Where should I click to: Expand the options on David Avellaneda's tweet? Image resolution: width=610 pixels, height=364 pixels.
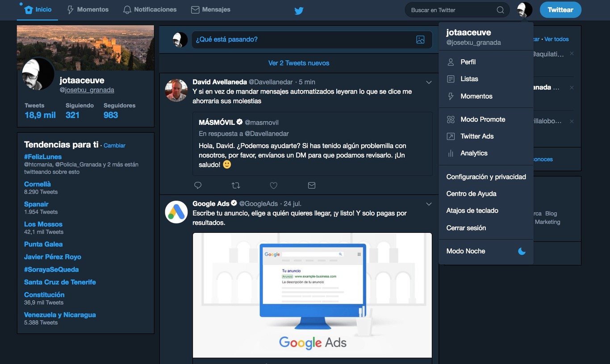tap(429, 82)
